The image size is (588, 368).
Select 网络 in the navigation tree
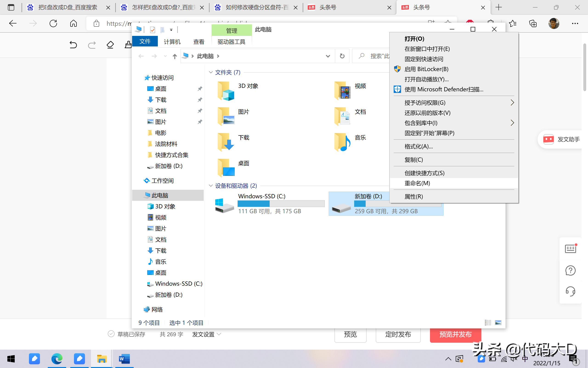click(157, 309)
